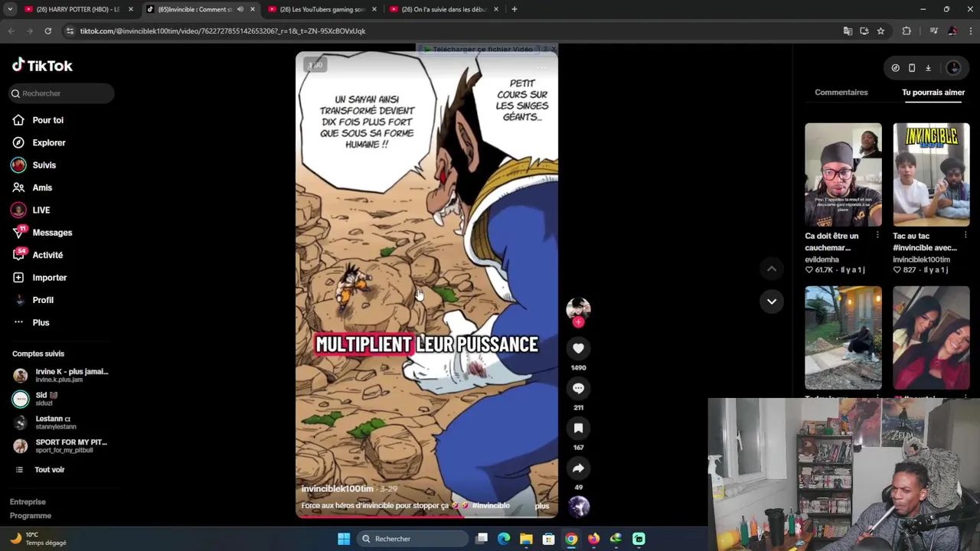Go to the Explorer page
The height and width of the screenshot is (551, 980).
click(49, 142)
